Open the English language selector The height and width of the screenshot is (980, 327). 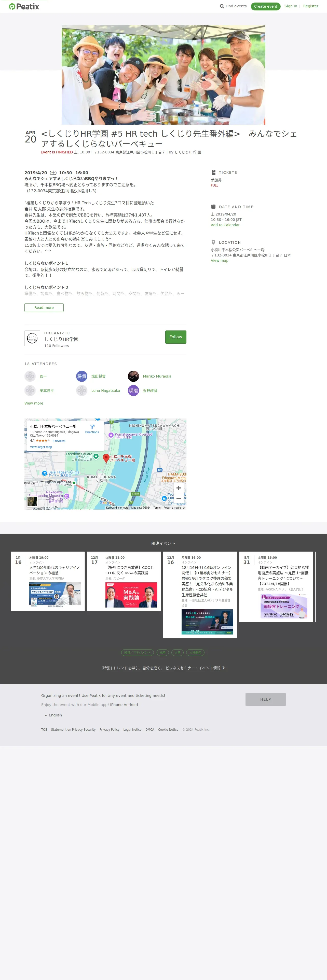click(x=53, y=715)
